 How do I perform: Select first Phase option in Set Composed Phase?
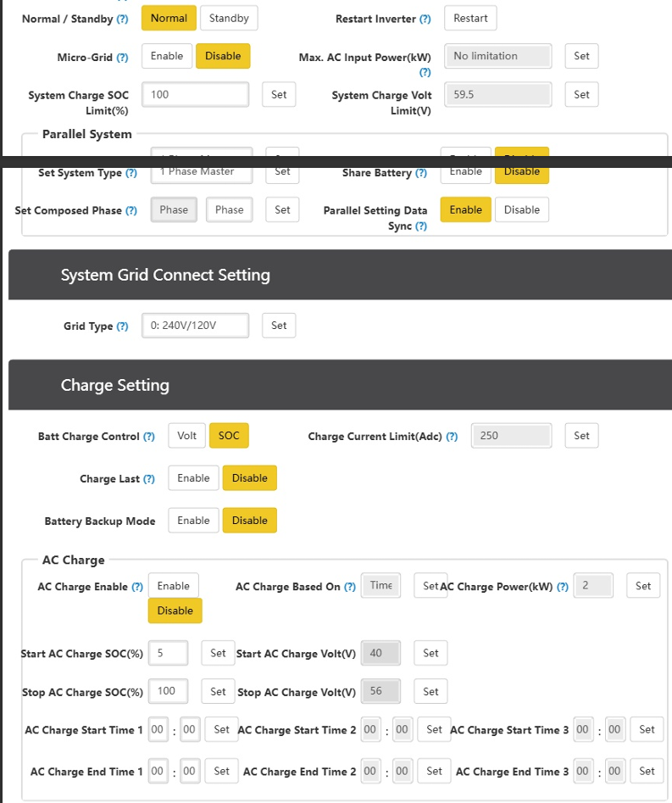click(174, 209)
